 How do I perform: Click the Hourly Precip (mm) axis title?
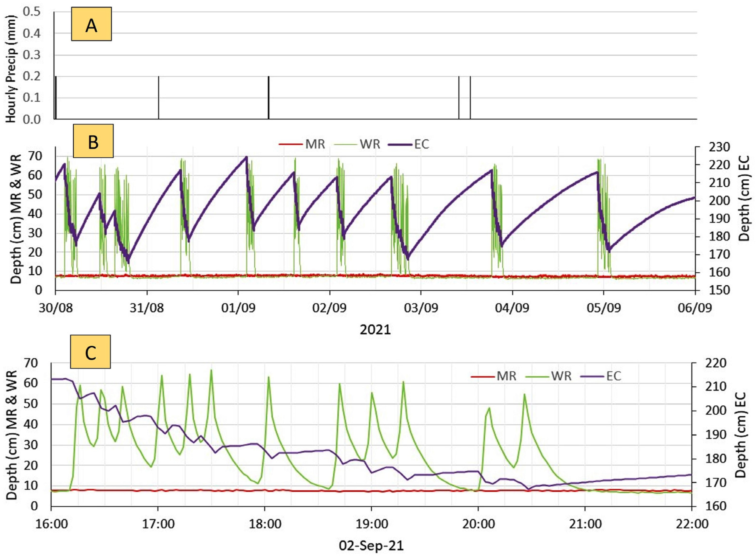[11, 69]
